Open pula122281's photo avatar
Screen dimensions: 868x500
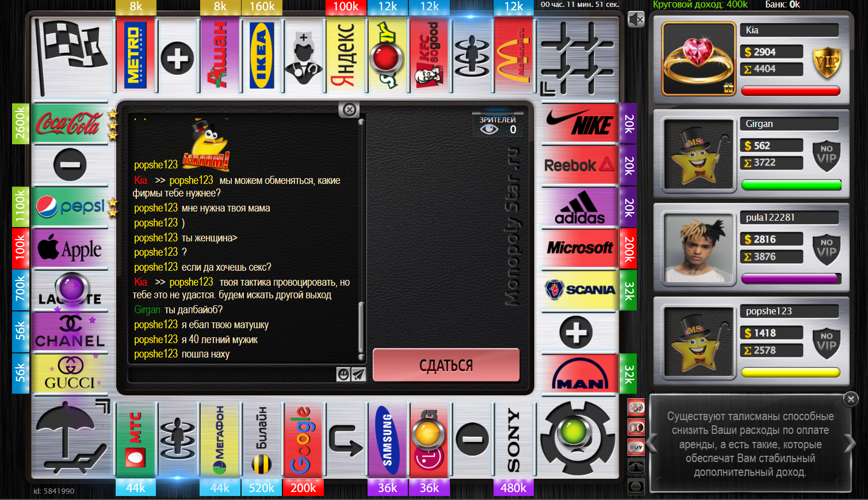point(699,248)
